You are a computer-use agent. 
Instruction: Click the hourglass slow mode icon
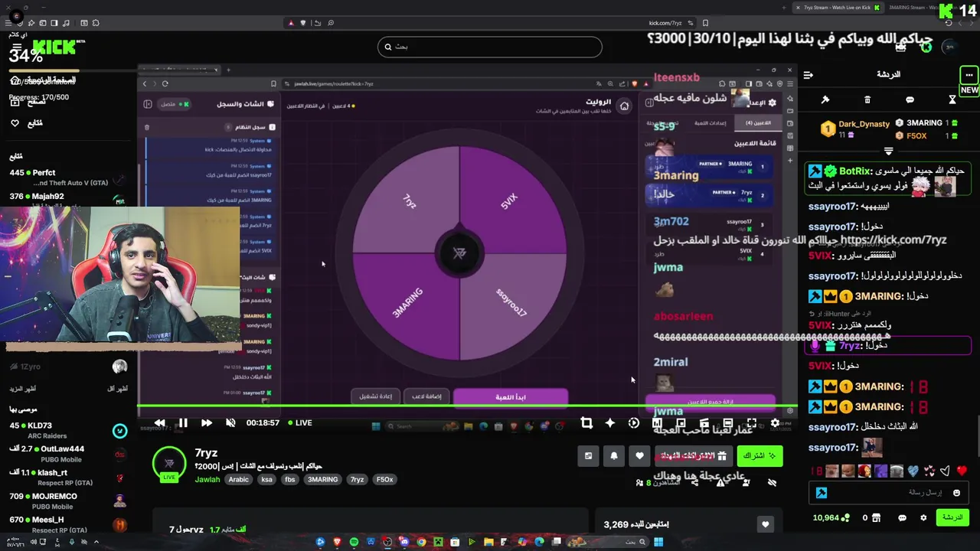(952, 99)
